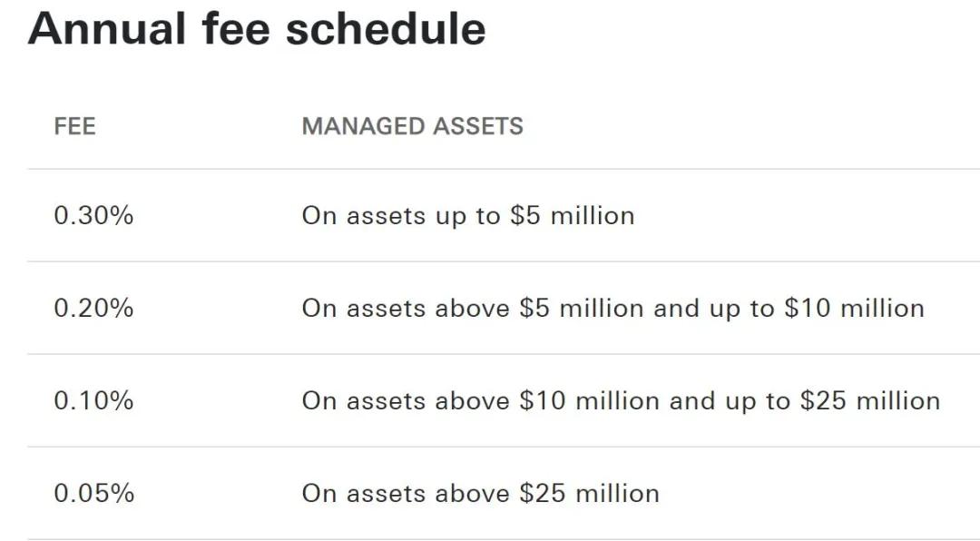Select the above $5 million tier description
This screenshot has width=980, height=541.
point(612,309)
